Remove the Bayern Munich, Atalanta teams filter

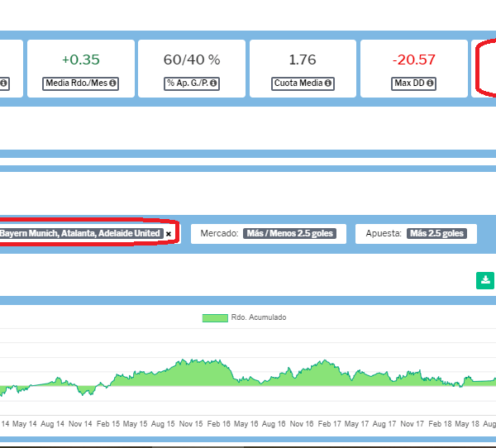click(169, 234)
